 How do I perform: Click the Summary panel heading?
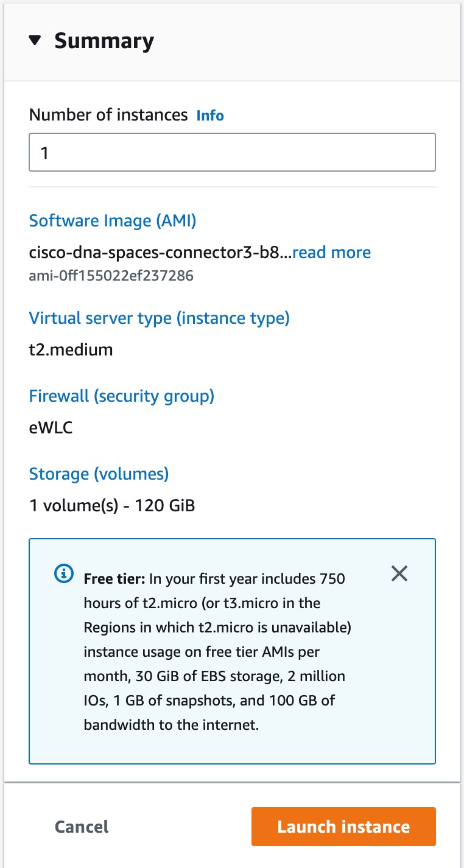[104, 41]
